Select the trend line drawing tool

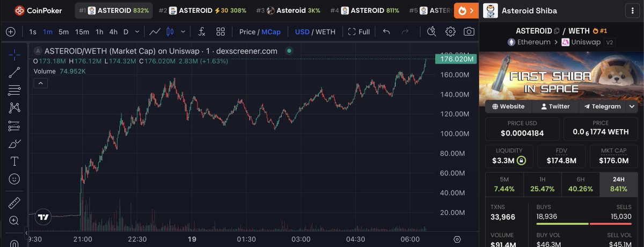[14, 73]
